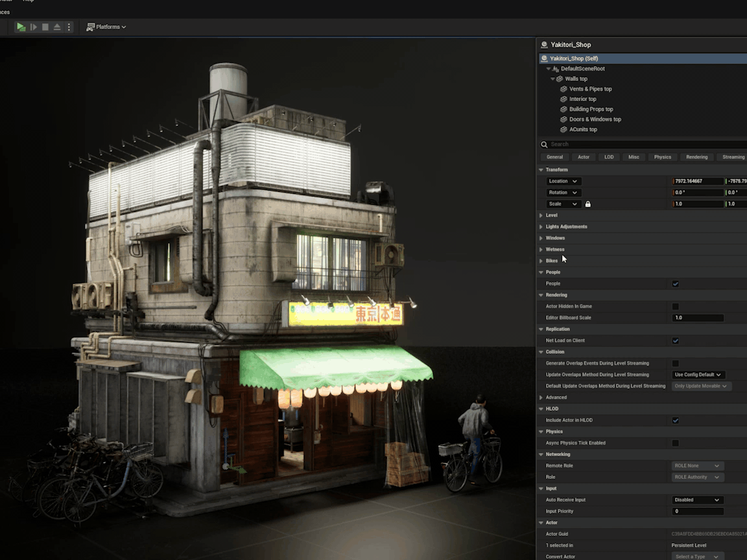Click the green Play in editor button
747x560 pixels.
click(x=21, y=27)
